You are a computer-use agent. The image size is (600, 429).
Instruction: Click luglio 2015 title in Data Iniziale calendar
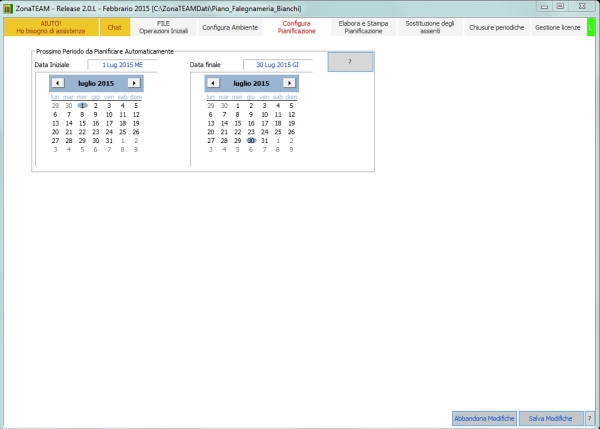(96, 83)
